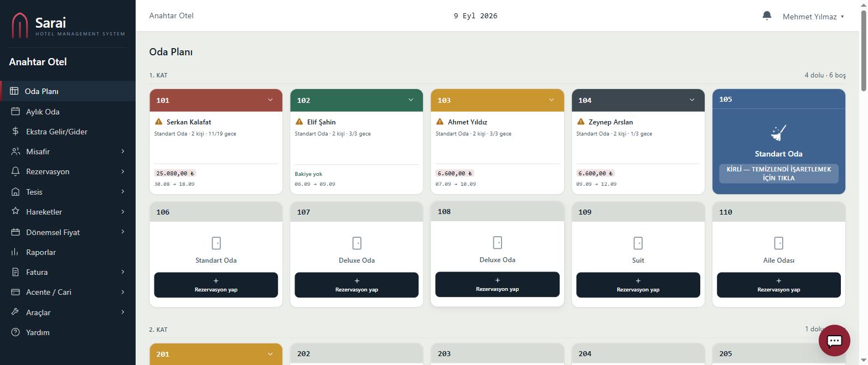The image size is (868, 365).
Task: Click Oda Planı table icon in sidebar
Action: click(x=14, y=91)
